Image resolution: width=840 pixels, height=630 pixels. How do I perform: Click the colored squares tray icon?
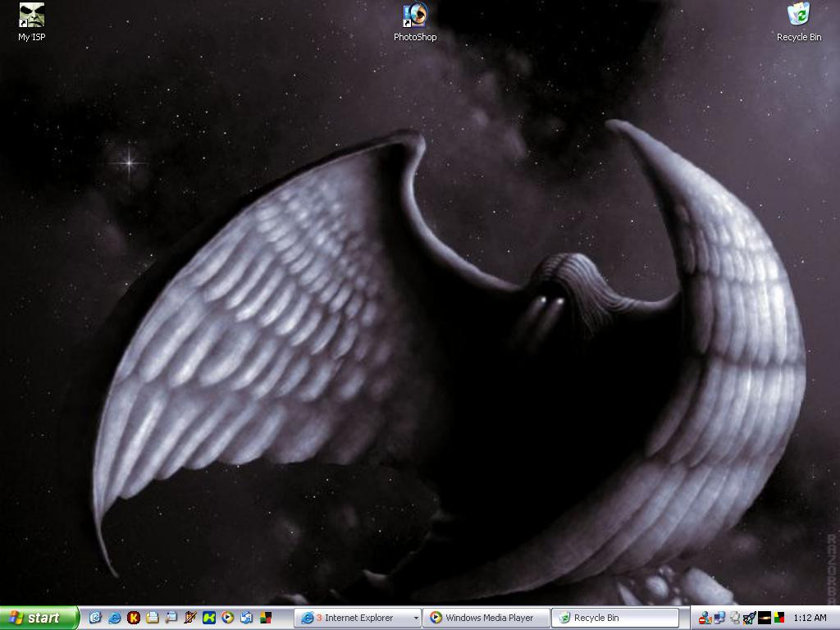coord(778,618)
